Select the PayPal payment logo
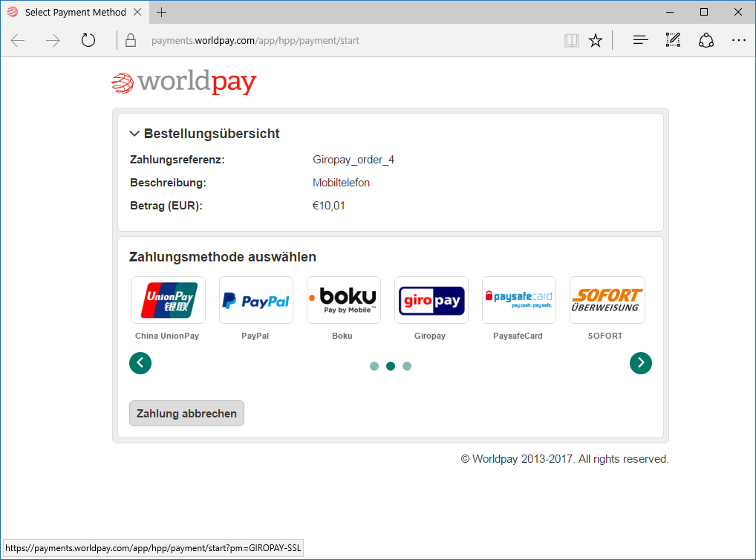Viewport: 756px width, 560px height. [x=256, y=300]
